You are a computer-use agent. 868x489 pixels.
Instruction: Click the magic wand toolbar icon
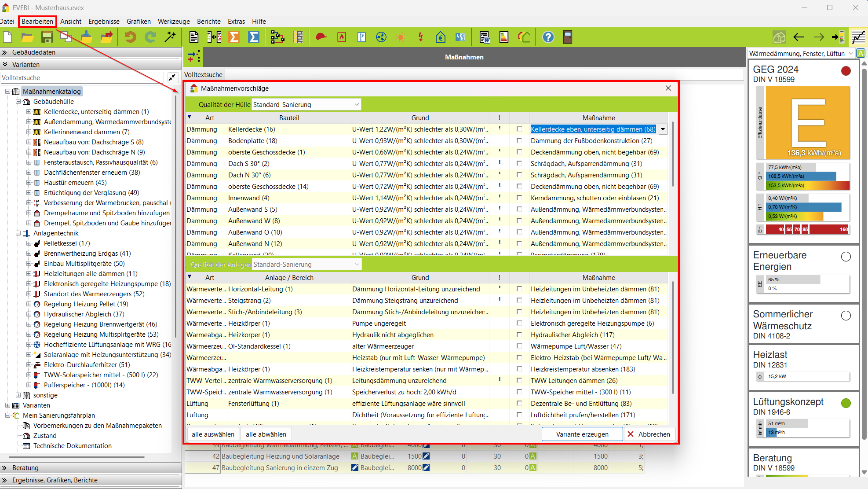(x=170, y=37)
